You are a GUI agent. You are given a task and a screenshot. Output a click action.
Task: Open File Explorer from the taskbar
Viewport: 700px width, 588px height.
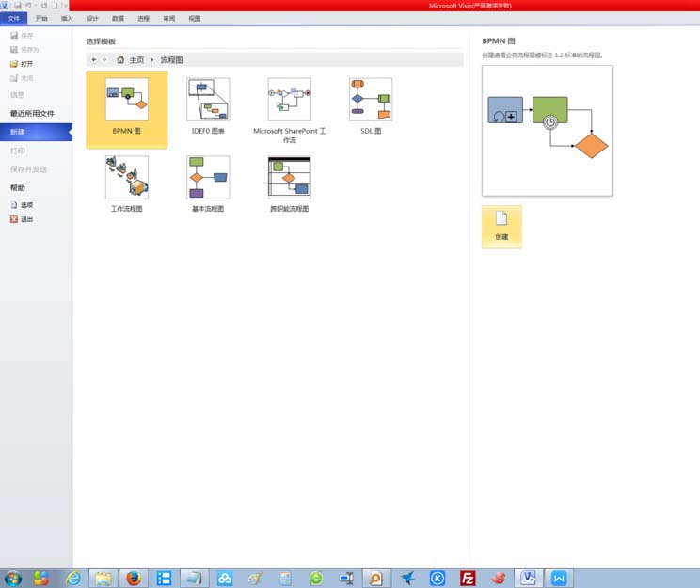point(103,579)
